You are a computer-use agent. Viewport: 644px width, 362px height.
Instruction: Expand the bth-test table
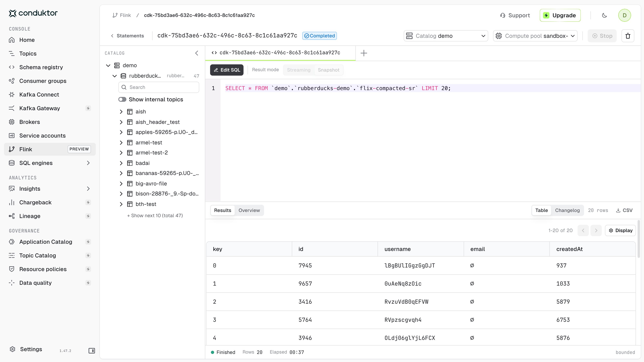pyautogui.click(x=121, y=204)
